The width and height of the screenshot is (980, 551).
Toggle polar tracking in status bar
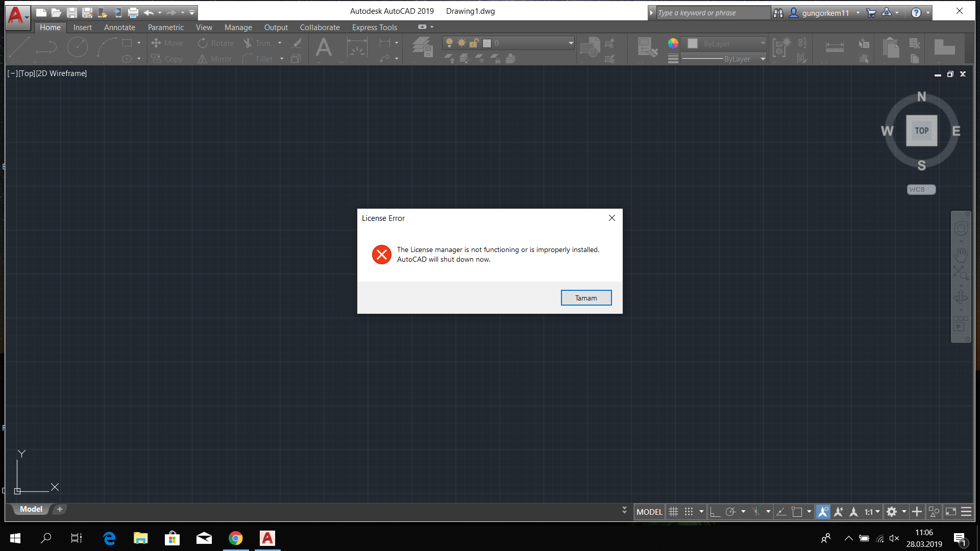click(730, 512)
